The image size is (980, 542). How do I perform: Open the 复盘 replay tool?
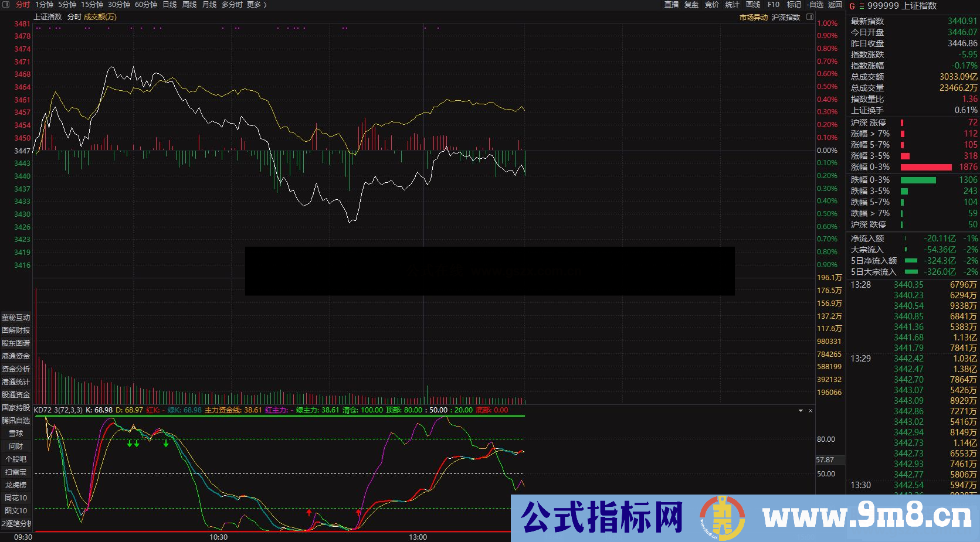coord(690,5)
